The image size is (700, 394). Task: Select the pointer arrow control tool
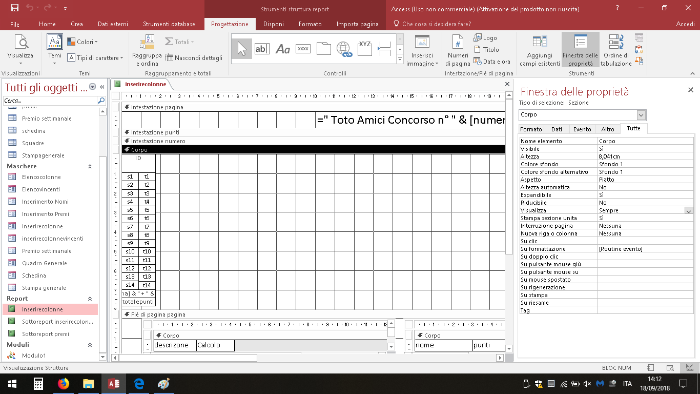tap(242, 49)
